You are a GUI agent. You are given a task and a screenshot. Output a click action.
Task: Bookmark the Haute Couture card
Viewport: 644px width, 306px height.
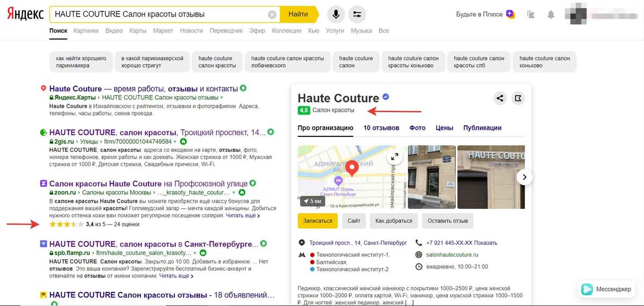click(x=518, y=98)
